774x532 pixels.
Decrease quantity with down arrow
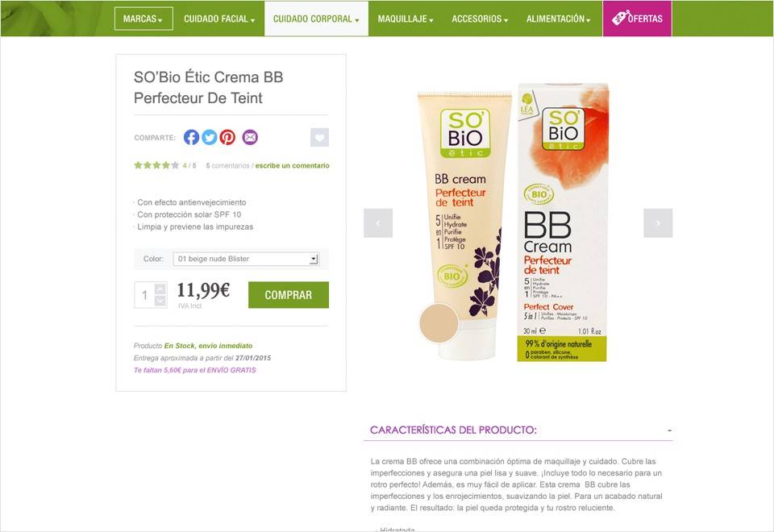(x=160, y=301)
